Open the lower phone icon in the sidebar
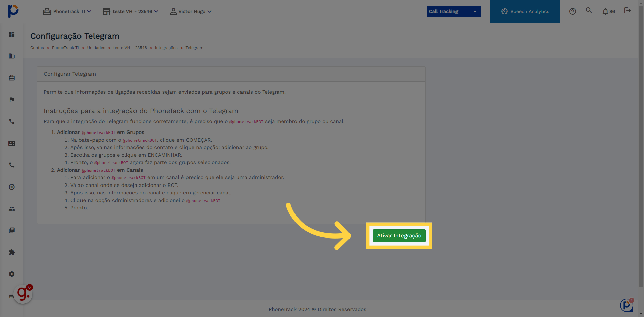Screen dimensions: 644x317 tap(12, 165)
